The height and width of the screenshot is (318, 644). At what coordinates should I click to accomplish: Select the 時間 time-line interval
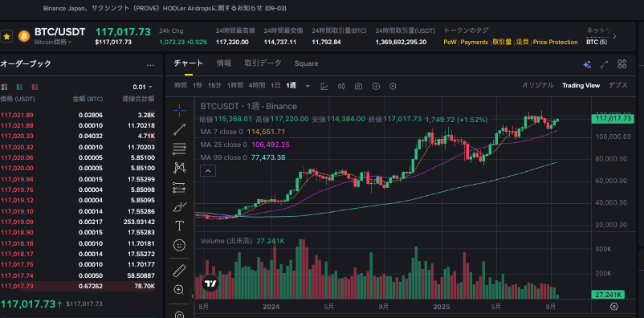coord(181,85)
